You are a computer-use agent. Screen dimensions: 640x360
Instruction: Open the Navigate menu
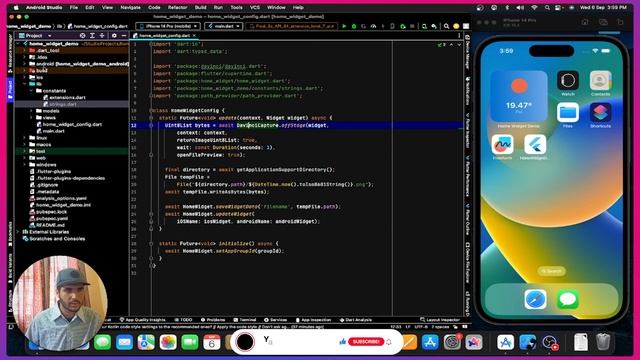tap(130, 7)
